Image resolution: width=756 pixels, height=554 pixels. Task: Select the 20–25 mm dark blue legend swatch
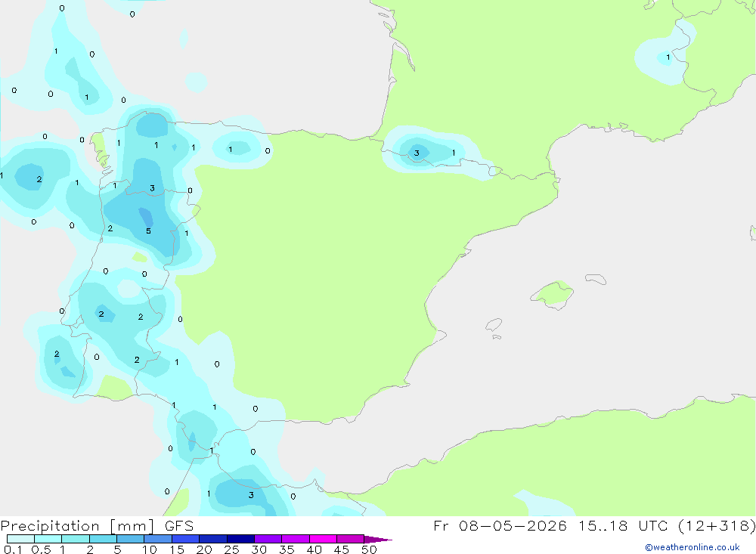point(213,539)
